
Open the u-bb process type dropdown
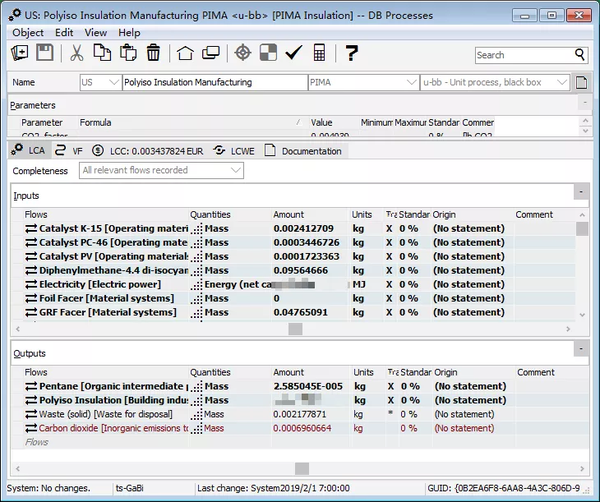click(562, 82)
